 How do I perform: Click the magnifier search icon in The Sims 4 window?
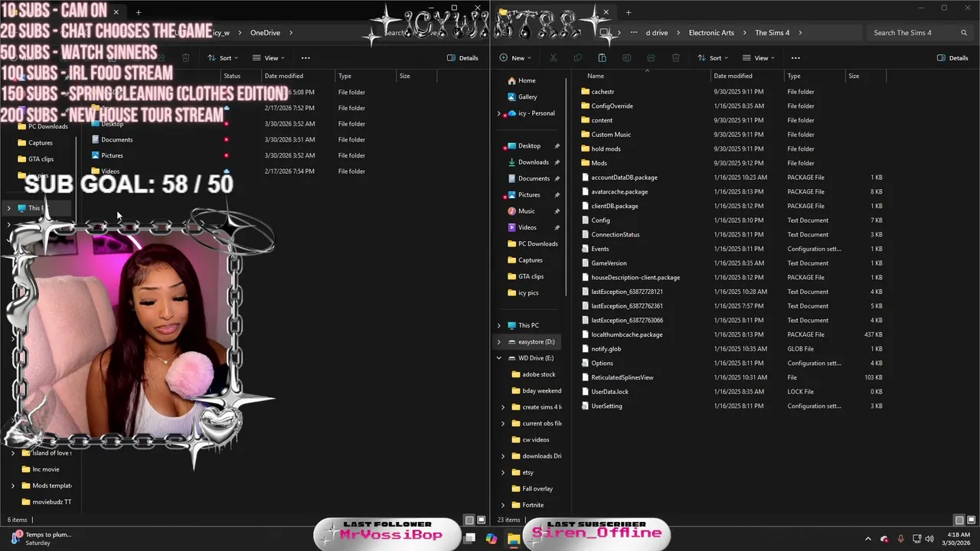coord(964,33)
